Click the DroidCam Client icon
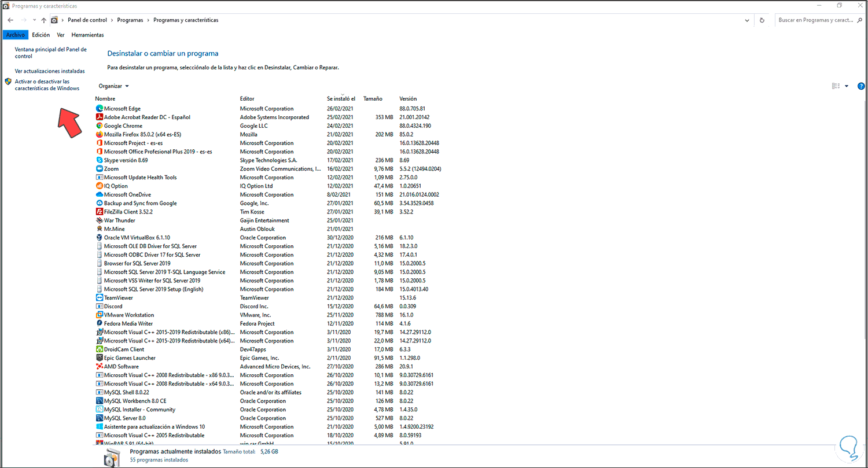Image resolution: width=868 pixels, height=468 pixels. pos(100,349)
